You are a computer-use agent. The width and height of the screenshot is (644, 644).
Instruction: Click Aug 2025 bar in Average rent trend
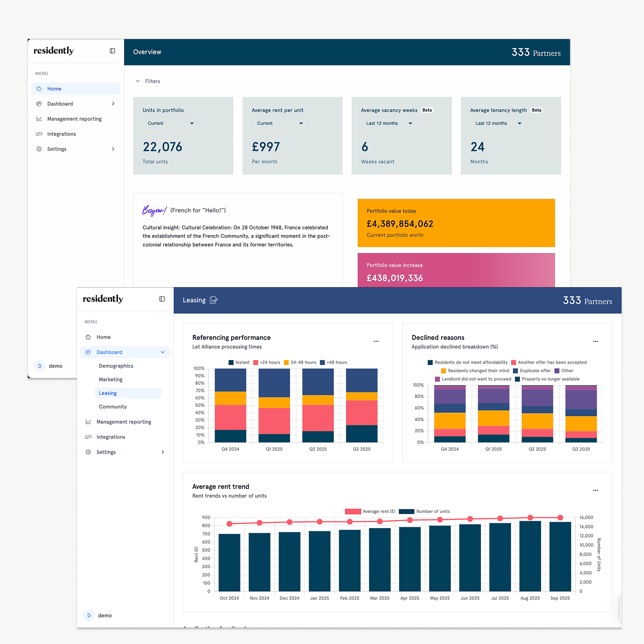(x=530, y=556)
